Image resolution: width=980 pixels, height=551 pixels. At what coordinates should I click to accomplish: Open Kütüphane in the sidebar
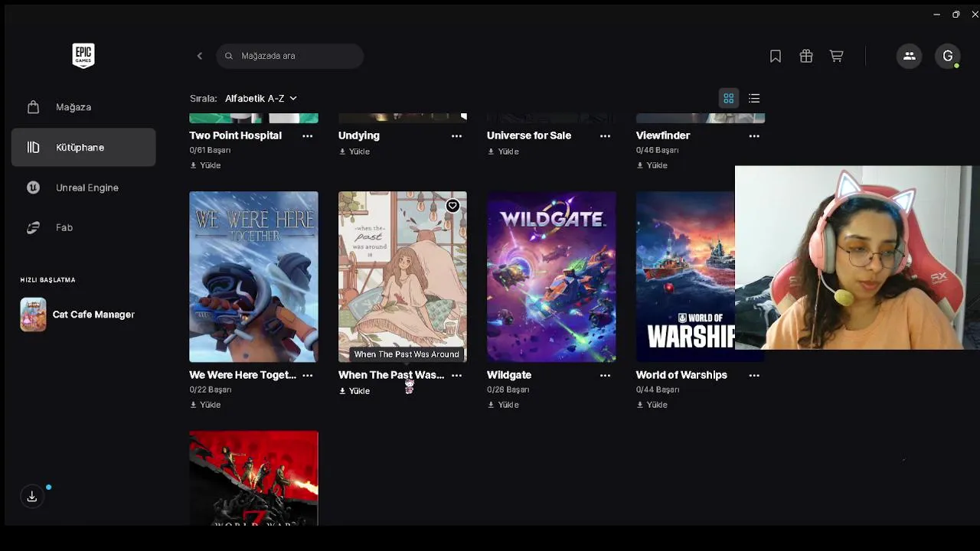tap(83, 147)
